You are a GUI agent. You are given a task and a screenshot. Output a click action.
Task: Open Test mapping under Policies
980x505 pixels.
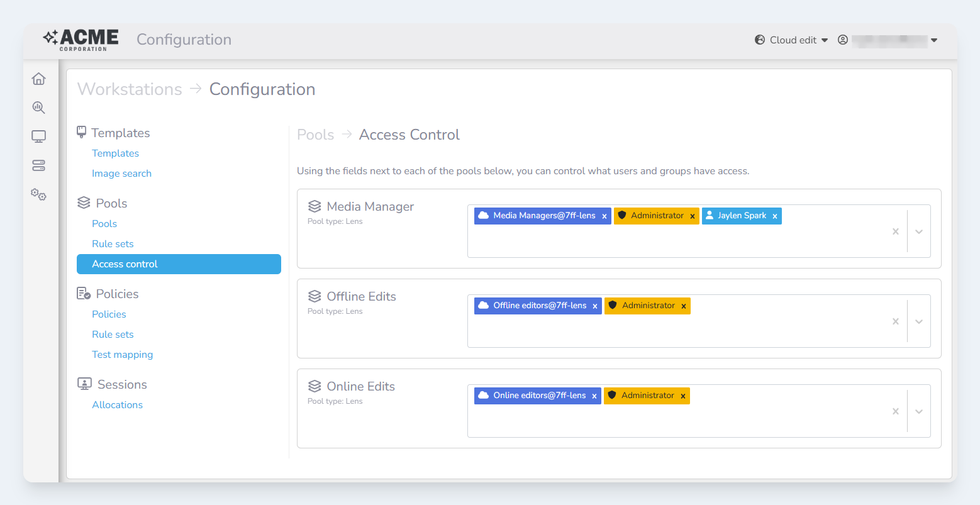(122, 355)
